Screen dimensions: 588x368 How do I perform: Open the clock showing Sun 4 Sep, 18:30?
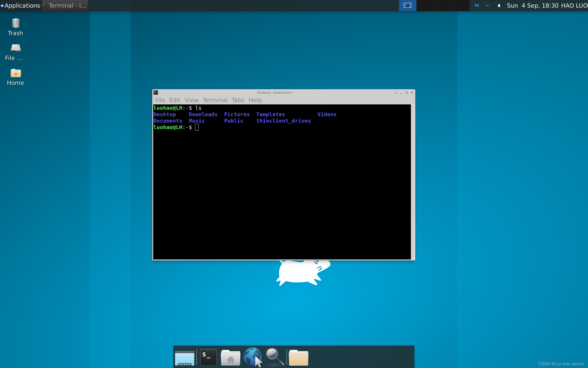coord(533,5)
